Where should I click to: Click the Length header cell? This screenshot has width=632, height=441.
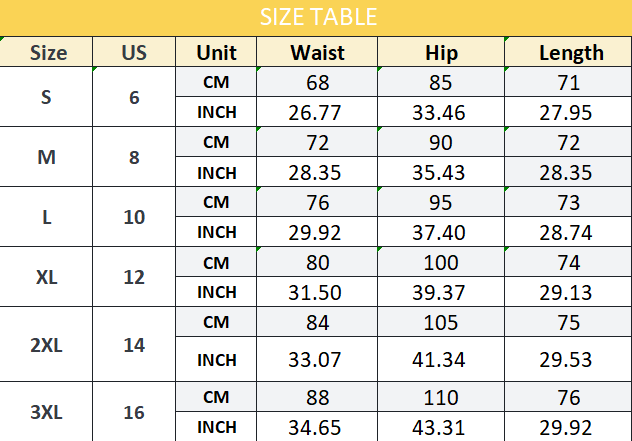568,52
